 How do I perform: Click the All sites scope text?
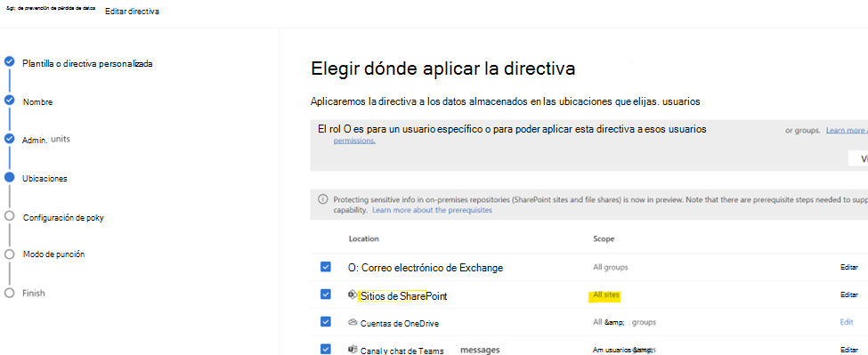606,295
